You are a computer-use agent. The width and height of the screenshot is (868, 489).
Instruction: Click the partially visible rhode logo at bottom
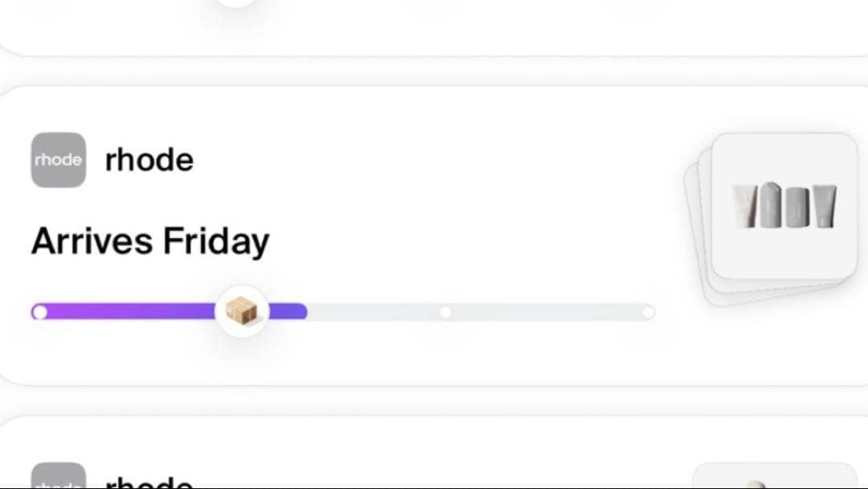click(59, 476)
